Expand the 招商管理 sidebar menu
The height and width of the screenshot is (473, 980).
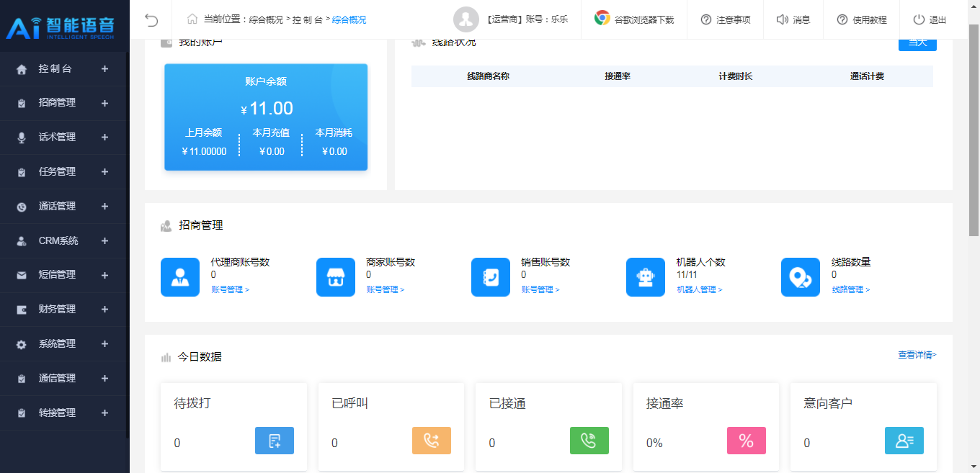coord(63,103)
